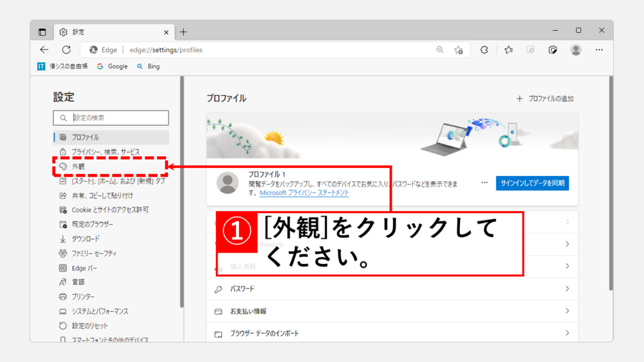Screen dimensions: 644x362
Task: Open the Edge settings and more menu
Action: 599,50
